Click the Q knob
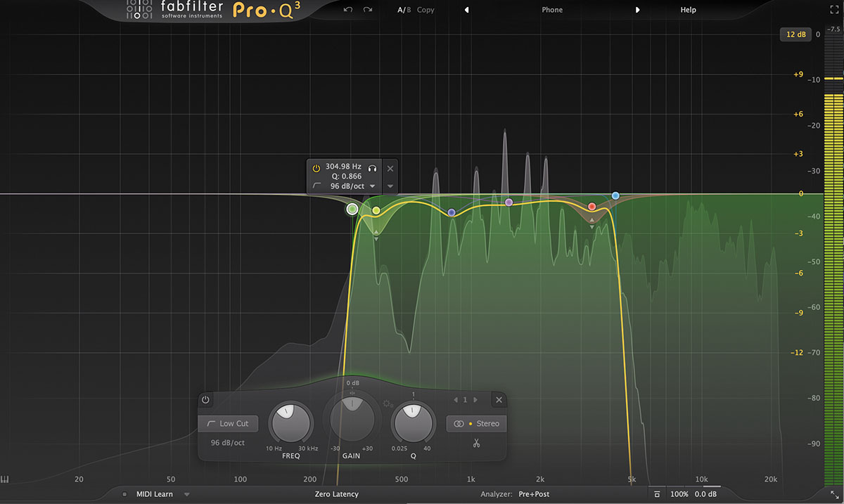This screenshot has width=844, height=504. pyautogui.click(x=414, y=422)
